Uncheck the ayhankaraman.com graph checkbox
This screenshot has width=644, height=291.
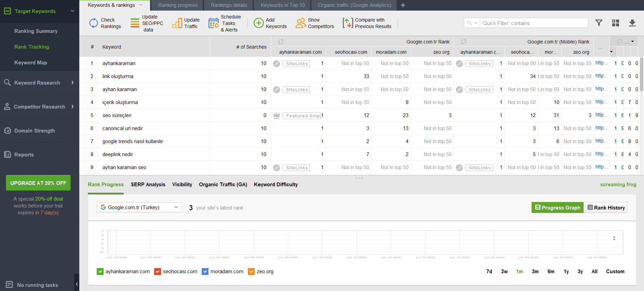(100, 271)
